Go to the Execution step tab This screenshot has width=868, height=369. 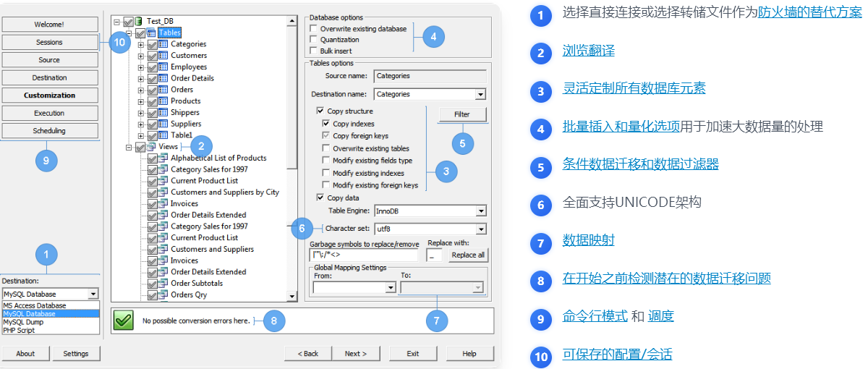coord(49,113)
